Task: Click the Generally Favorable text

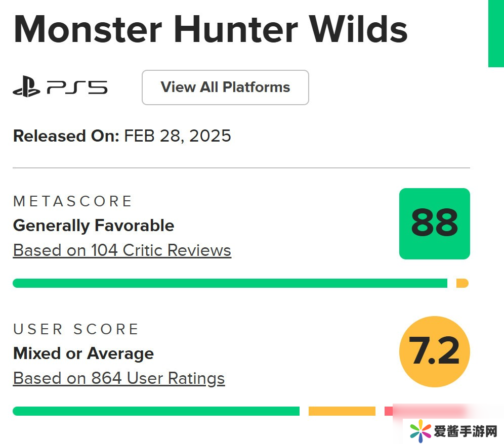Action: tap(94, 226)
